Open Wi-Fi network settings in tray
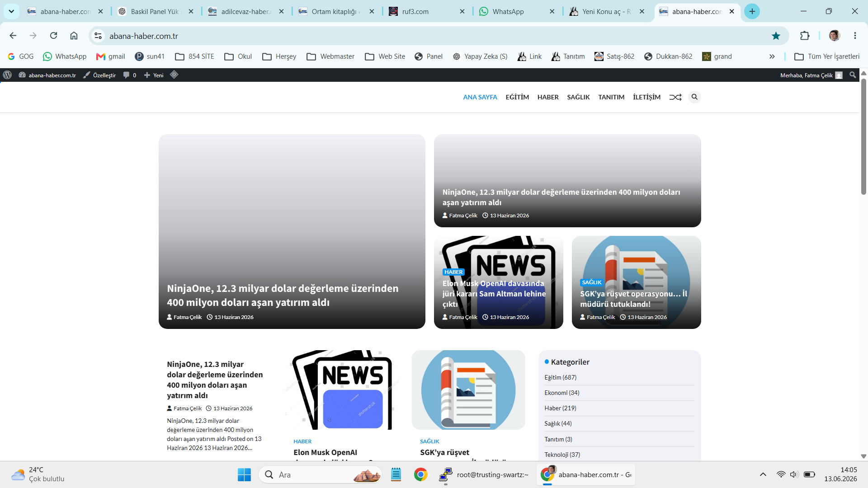Image resolution: width=868 pixels, height=488 pixels. pos(781,474)
